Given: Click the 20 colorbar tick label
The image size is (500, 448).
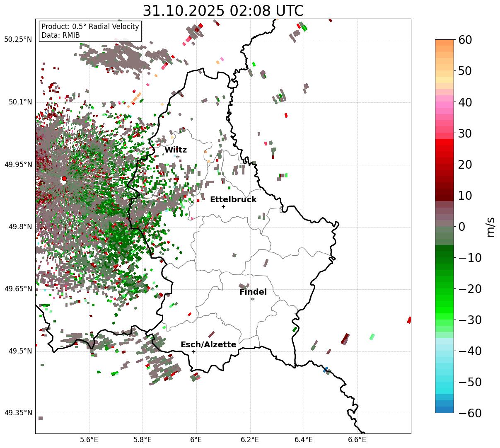Looking at the screenshot, I should 464,164.
